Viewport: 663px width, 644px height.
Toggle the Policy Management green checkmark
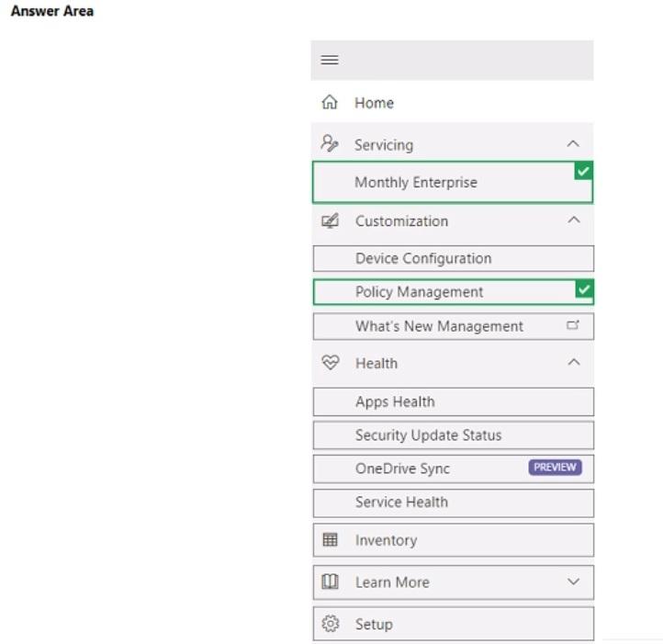pos(584,289)
